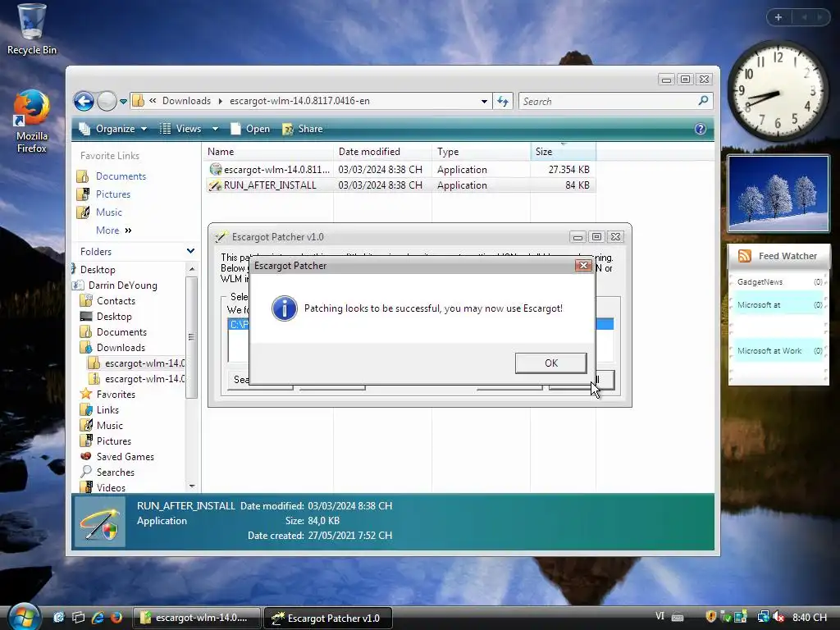This screenshot has width=840, height=630.
Task: Click the sidebar add gadget plus button
Action: (x=778, y=17)
